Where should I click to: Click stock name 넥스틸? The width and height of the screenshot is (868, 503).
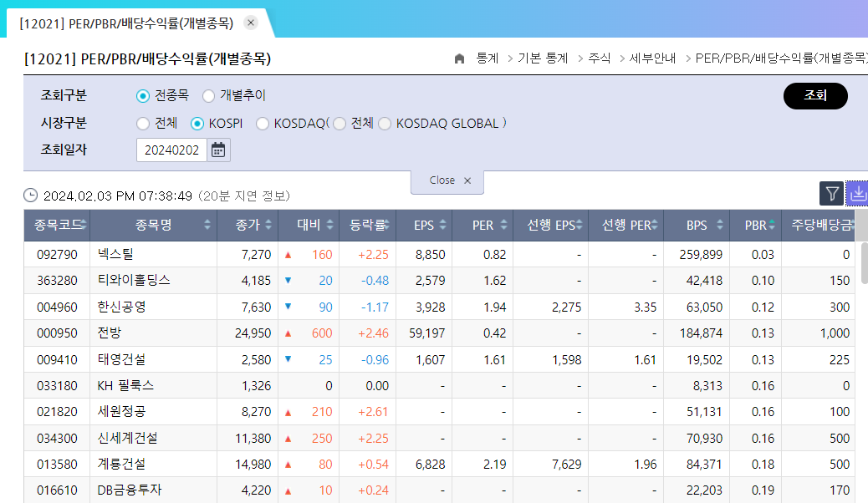(x=115, y=254)
